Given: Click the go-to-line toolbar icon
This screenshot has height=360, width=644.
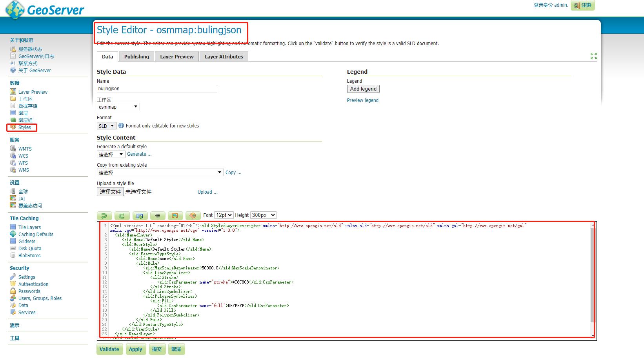Looking at the screenshot, I should point(140,216).
